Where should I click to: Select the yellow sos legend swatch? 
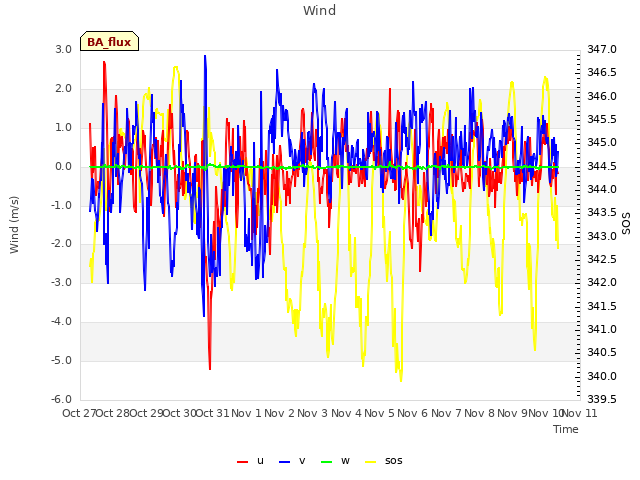(x=371, y=461)
